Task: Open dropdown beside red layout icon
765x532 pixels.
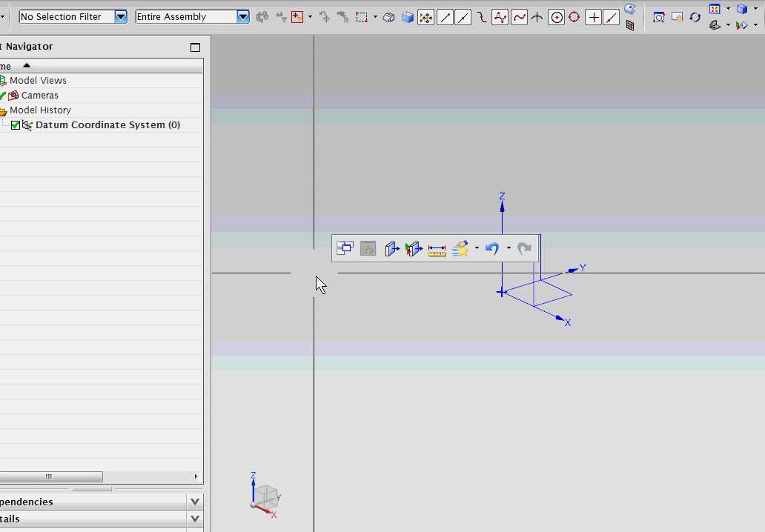Action: pyautogui.click(x=729, y=9)
